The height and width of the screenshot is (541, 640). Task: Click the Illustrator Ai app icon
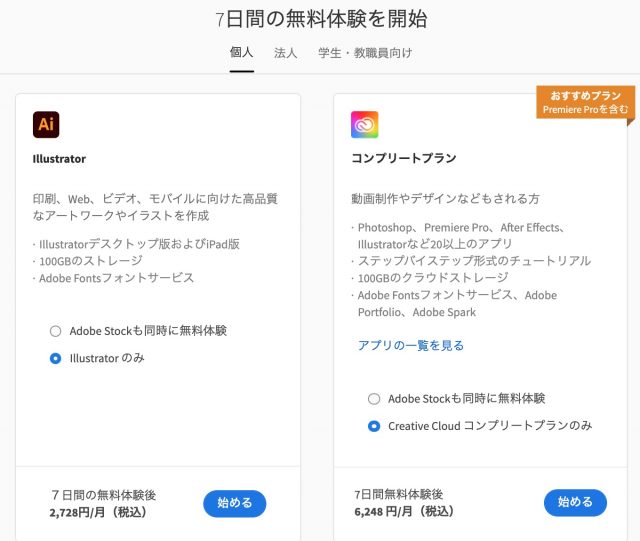click(46, 124)
